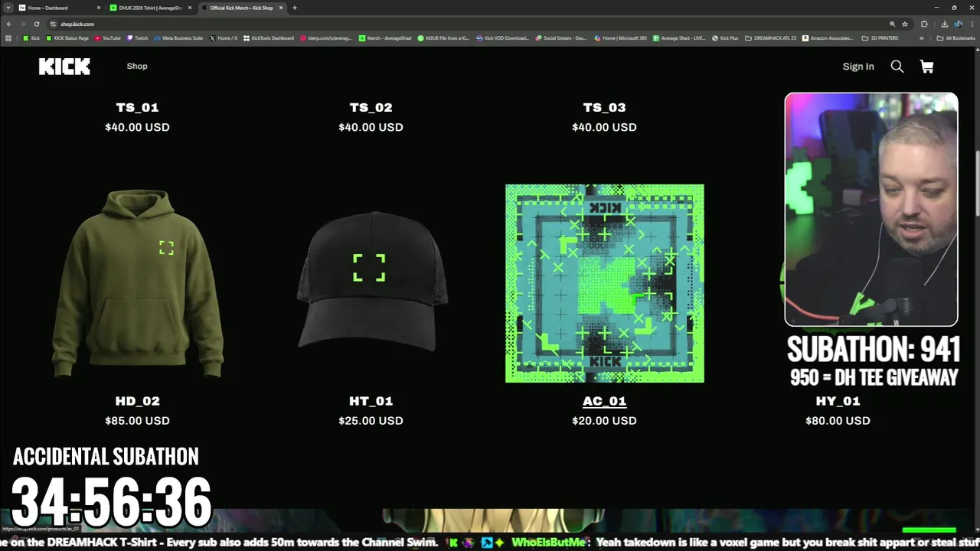Open the Meta Business Suite bookmark
This screenshot has width=980, height=551.
[x=178, y=37]
